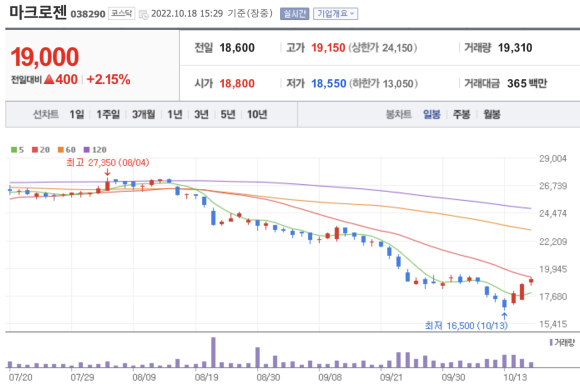Select the 1일 line chart tab

(77, 115)
